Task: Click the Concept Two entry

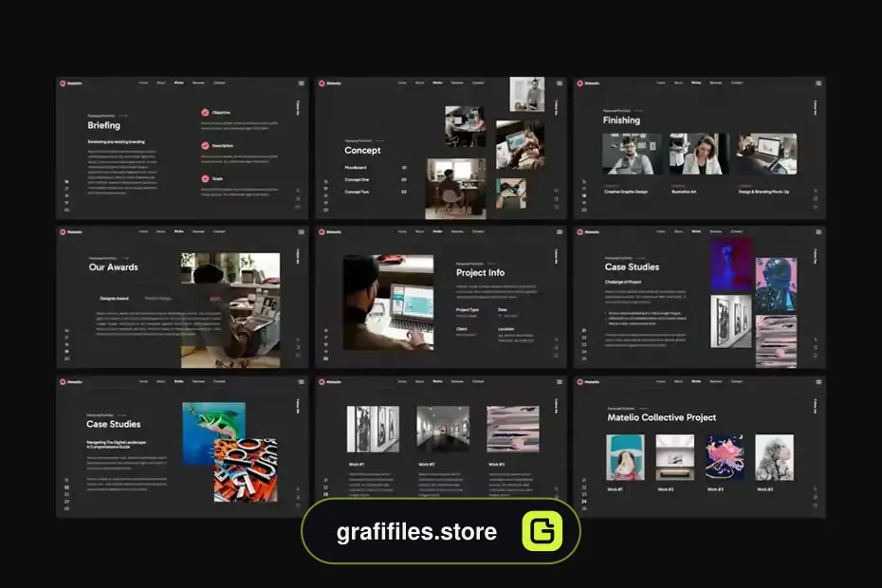Action: pos(357,192)
